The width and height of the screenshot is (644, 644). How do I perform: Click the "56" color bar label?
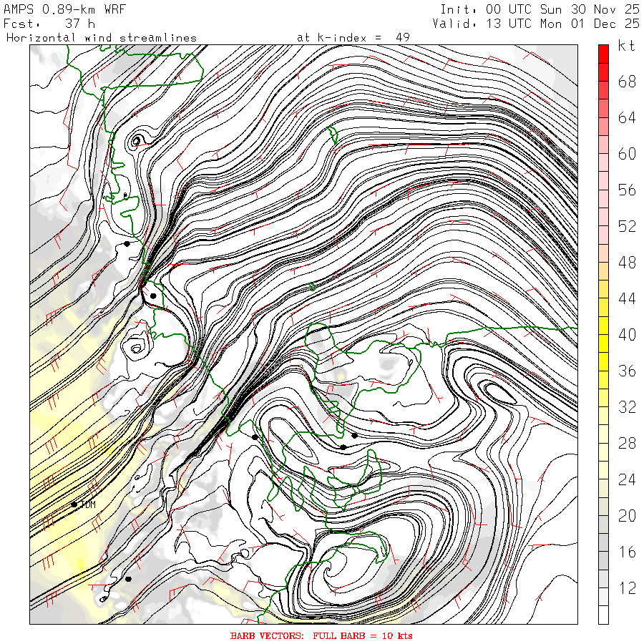[627, 190]
